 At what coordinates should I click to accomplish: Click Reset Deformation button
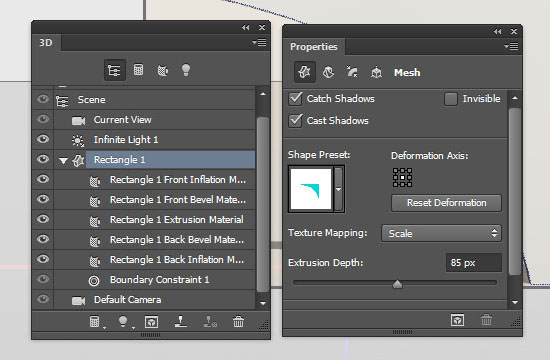pyautogui.click(x=447, y=203)
